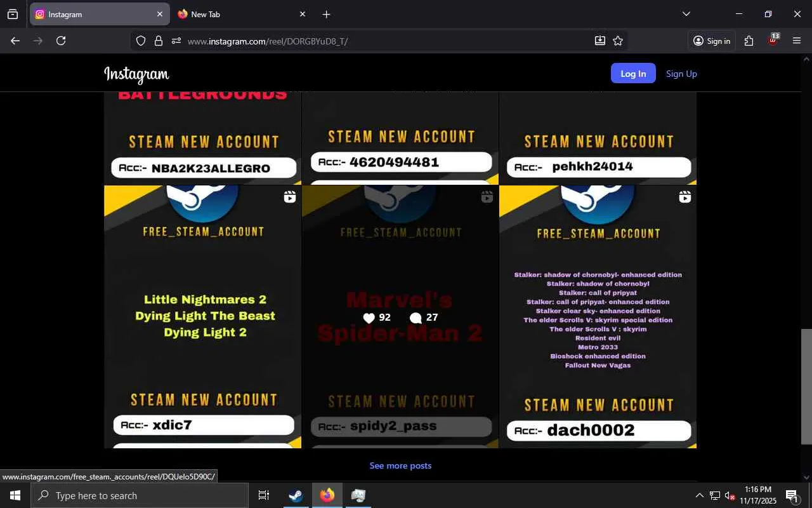The image size is (812, 508).
Task: Click the muted volume tray icon
Action: tap(730, 495)
